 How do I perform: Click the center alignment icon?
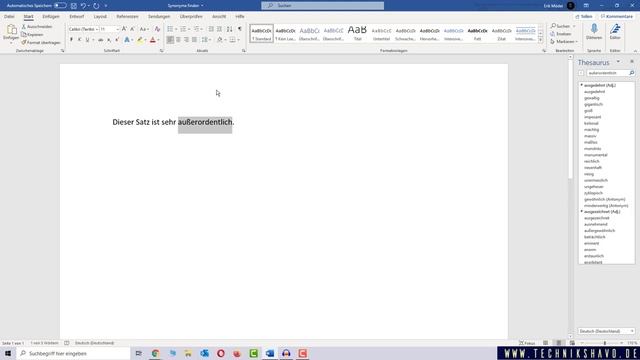[178, 40]
